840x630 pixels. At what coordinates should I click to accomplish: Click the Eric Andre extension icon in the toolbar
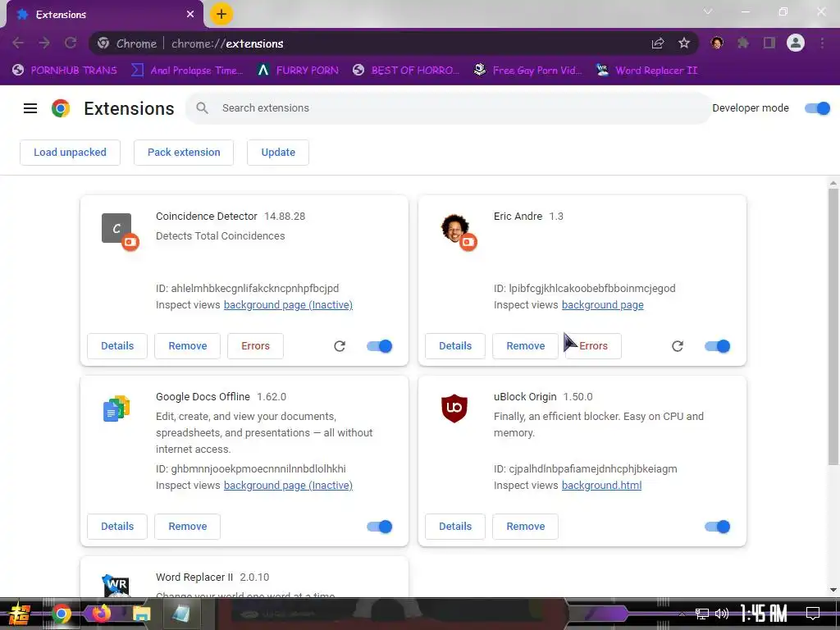pos(717,43)
